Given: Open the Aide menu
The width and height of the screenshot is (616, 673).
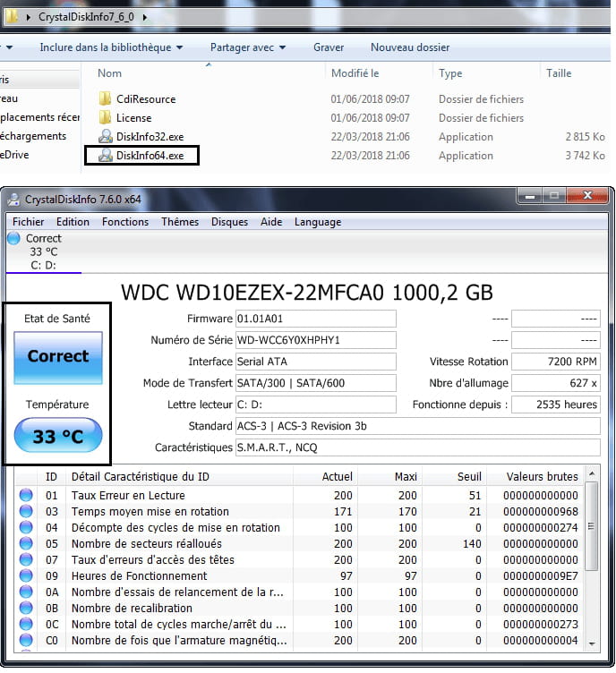Looking at the screenshot, I should [x=271, y=222].
